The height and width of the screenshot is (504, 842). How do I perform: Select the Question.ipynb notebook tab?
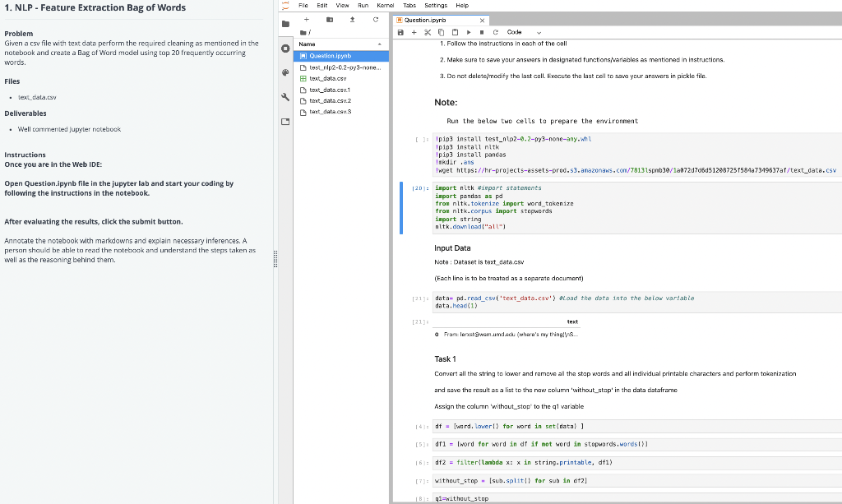tap(441, 21)
